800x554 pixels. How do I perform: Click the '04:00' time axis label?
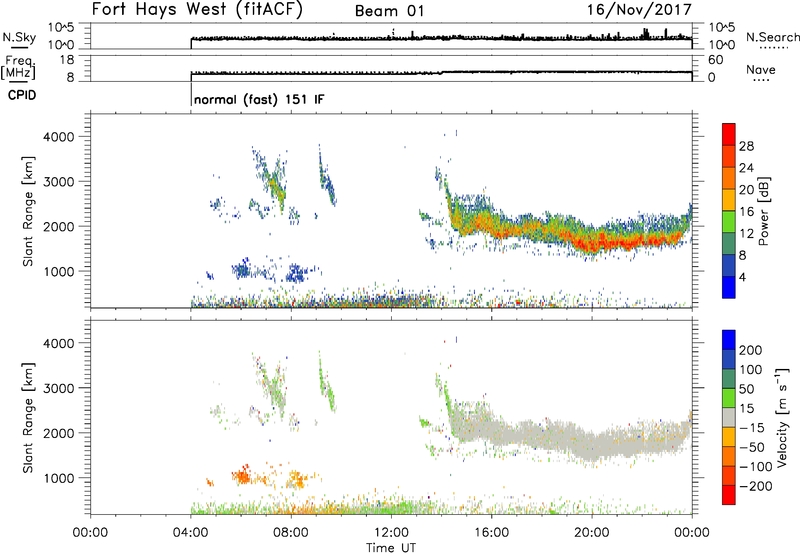pyautogui.click(x=191, y=533)
